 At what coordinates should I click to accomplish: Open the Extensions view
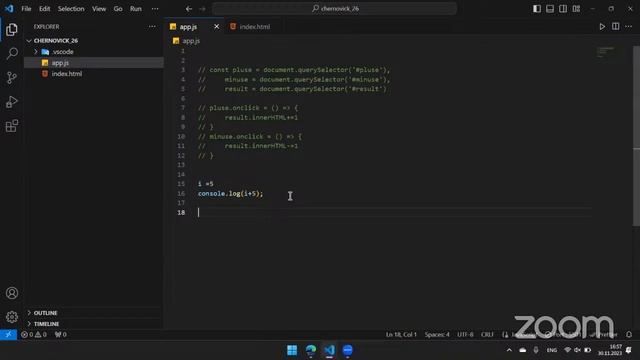12,126
